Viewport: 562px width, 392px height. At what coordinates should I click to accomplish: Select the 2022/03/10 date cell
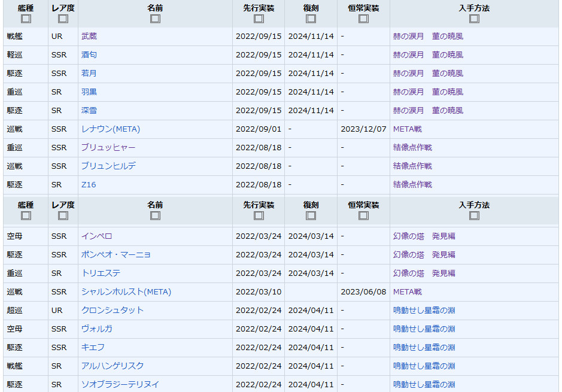coord(259,292)
